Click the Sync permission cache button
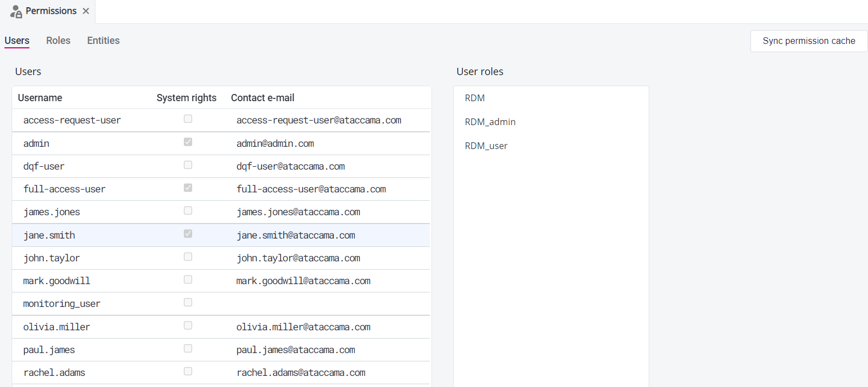The width and height of the screenshot is (868, 387). [x=809, y=41]
